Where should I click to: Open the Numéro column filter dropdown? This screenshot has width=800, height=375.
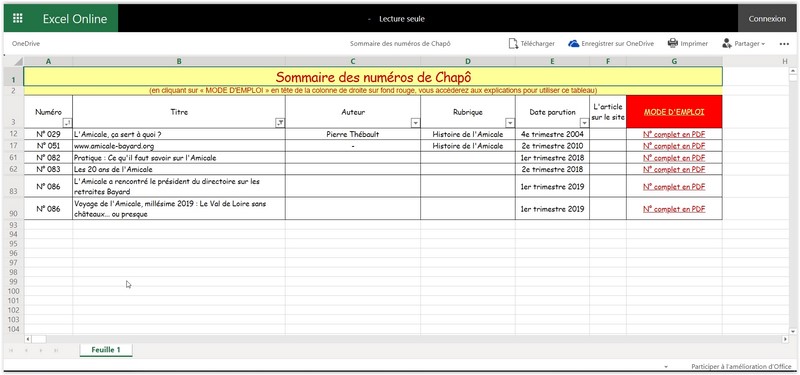pos(67,122)
